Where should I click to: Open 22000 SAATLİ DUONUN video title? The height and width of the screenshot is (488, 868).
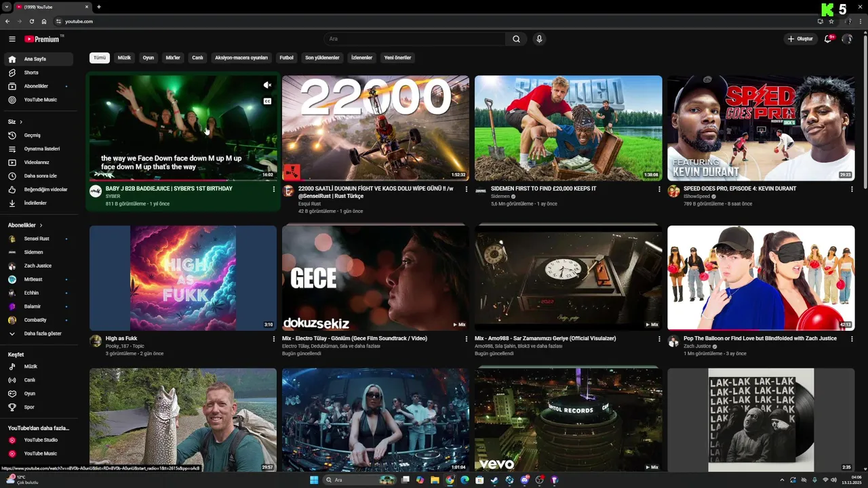coord(376,192)
